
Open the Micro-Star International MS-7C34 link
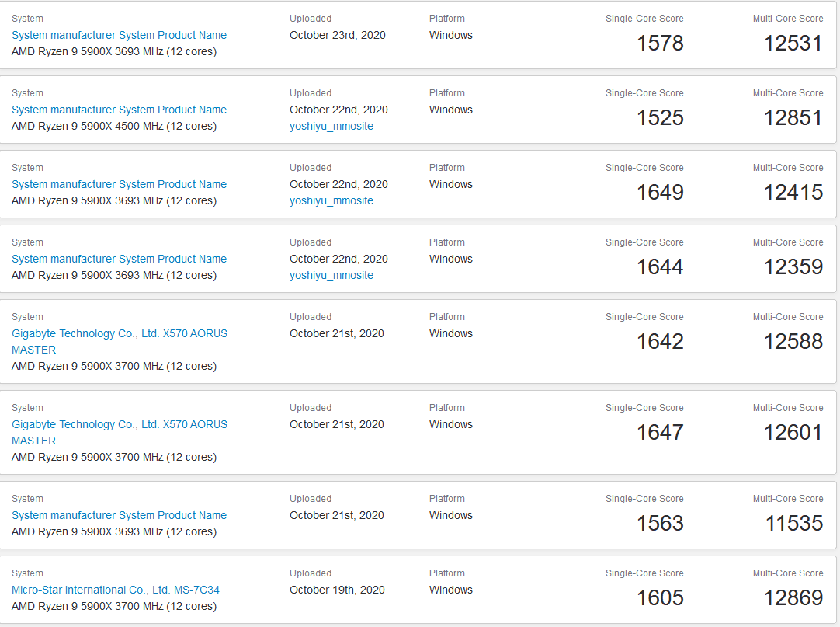coord(115,590)
